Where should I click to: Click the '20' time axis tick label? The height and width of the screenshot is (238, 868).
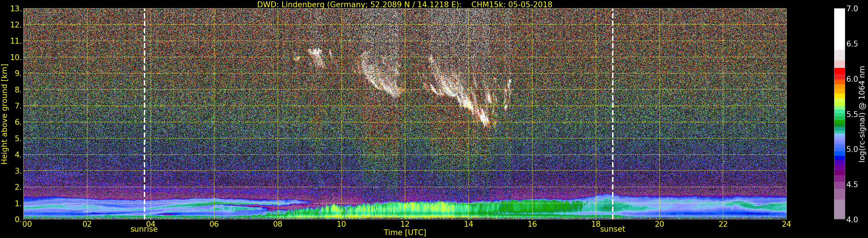pos(659,224)
